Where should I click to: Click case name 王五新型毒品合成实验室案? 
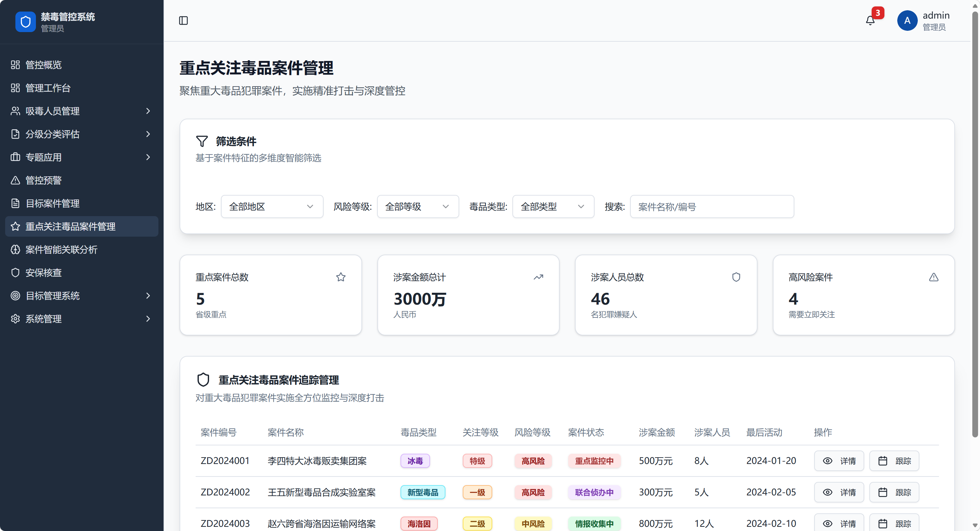(321, 492)
